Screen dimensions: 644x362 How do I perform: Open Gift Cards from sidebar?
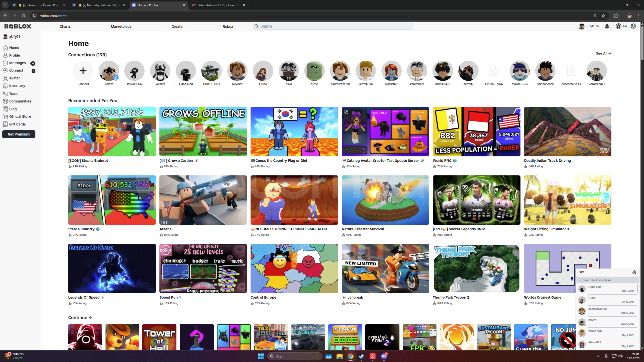tap(17, 124)
